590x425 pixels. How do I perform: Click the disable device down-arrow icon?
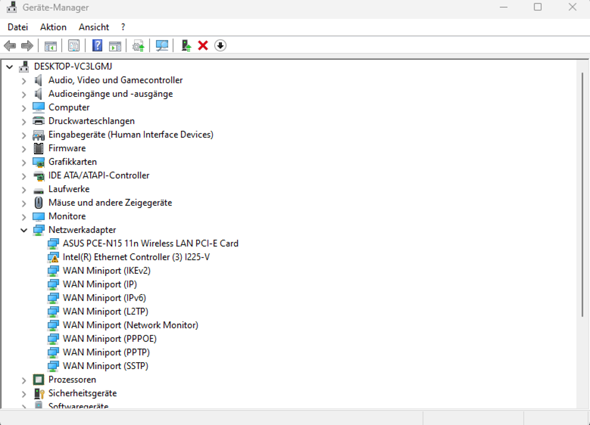point(220,46)
